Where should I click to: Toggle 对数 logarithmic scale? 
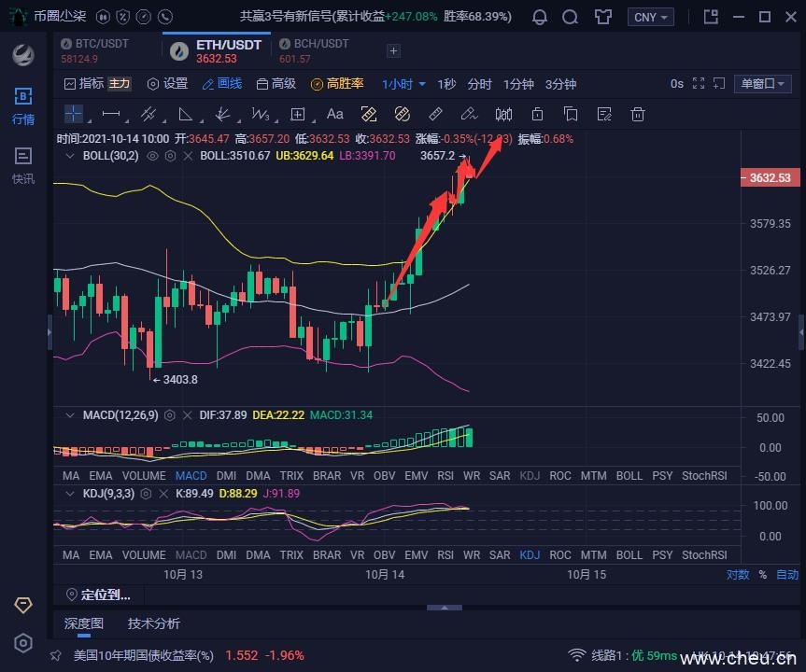737,575
